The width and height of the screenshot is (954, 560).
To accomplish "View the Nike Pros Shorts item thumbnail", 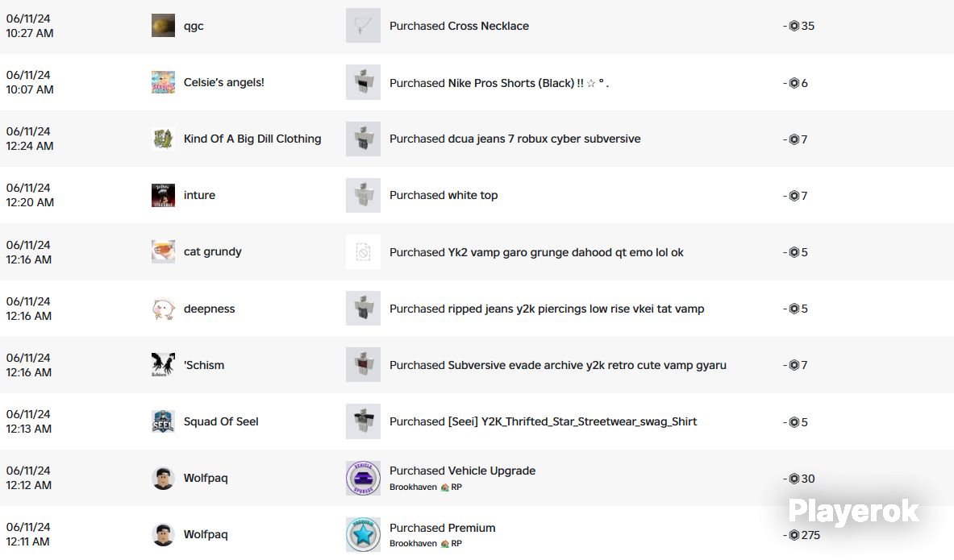I will click(363, 82).
